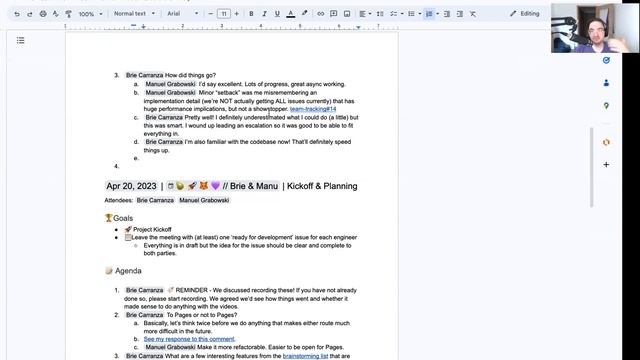Open the text alignment dropdown

364,14
